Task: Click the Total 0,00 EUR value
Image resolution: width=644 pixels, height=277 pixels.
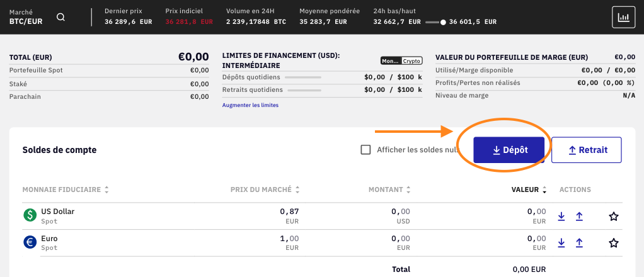Action: point(529,269)
